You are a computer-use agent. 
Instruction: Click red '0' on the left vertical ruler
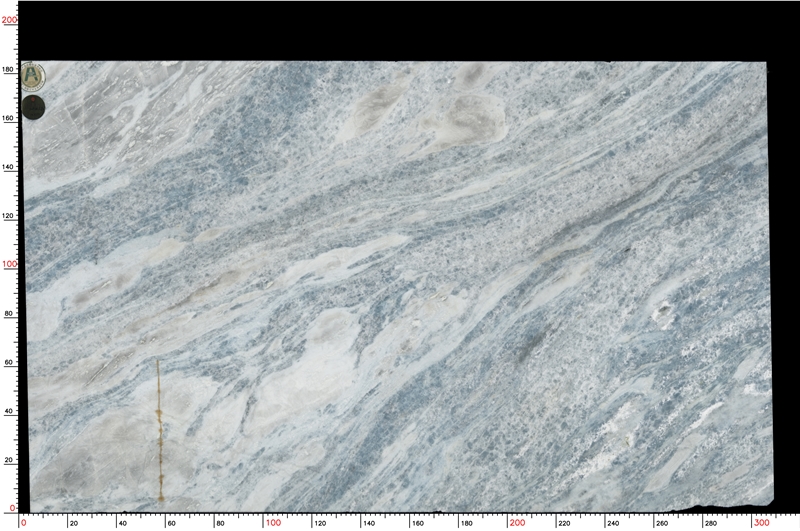pyautogui.click(x=13, y=509)
